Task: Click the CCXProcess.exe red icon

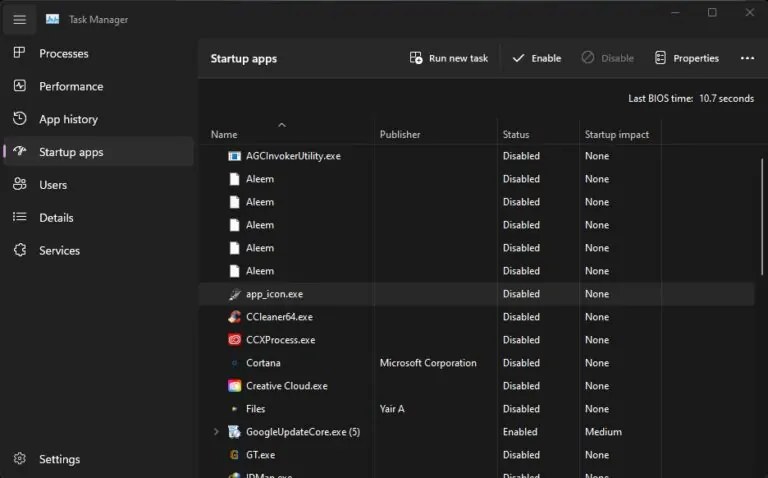Action: pos(235,339)
